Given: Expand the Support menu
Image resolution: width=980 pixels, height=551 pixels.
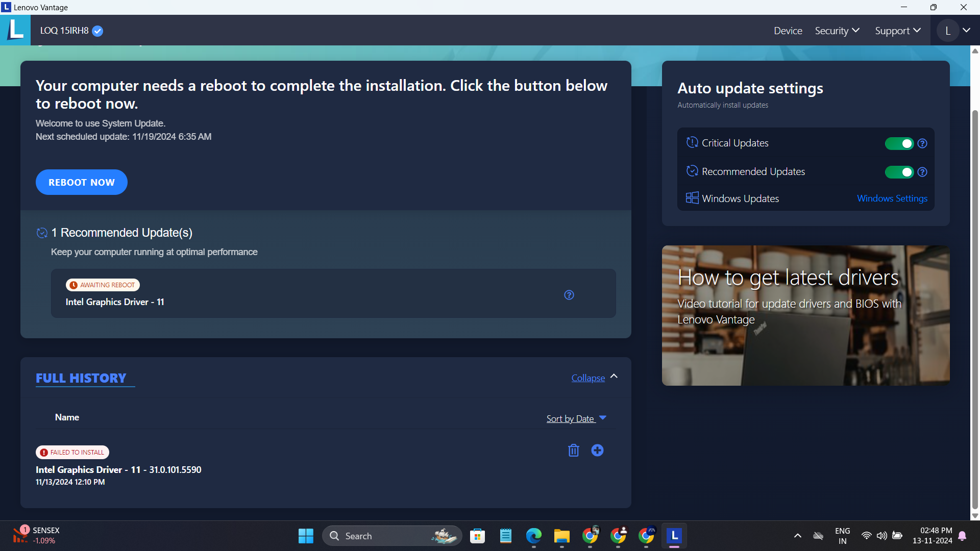Looking at the screenshot, I should coord(898,31).
